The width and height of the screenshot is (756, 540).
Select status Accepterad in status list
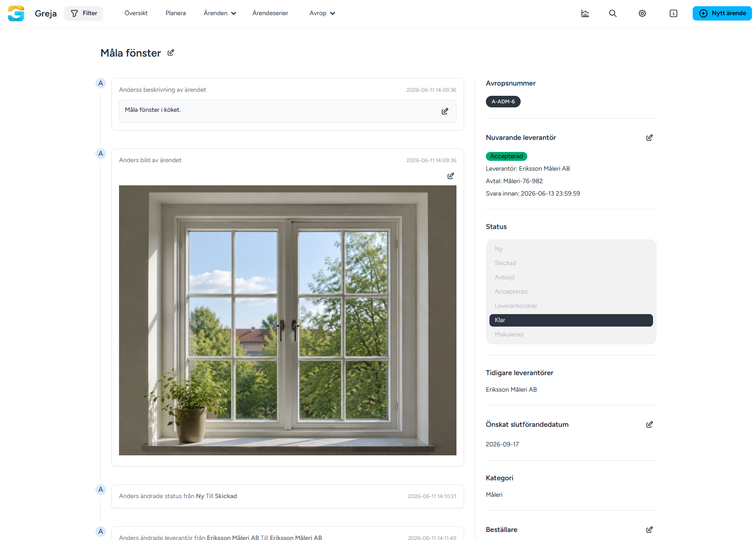571,292
